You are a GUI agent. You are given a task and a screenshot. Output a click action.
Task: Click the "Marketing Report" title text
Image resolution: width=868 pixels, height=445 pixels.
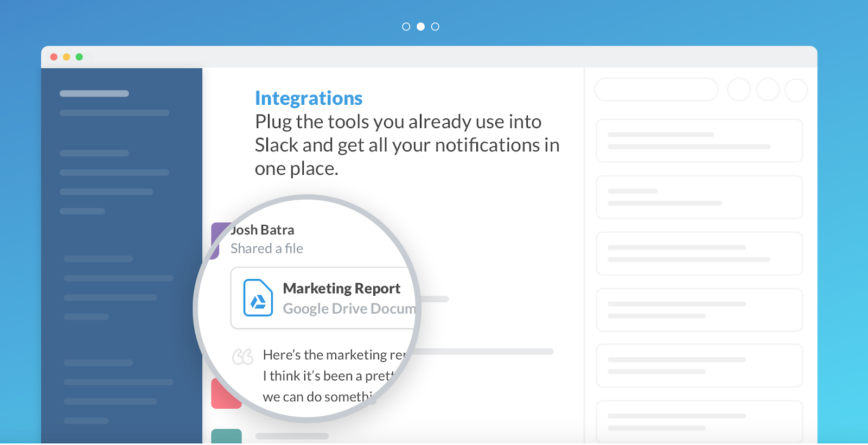(342, 288)
